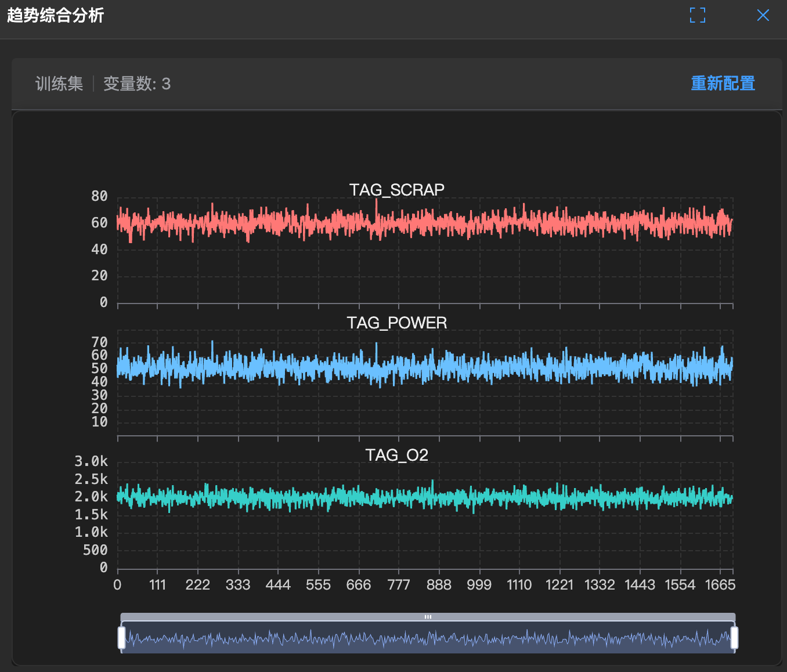Image resolution: width=787 pixels, height=672 pixels.
Task: Click the 70 label on TAG_POWER axis
Action: (99, 342)
